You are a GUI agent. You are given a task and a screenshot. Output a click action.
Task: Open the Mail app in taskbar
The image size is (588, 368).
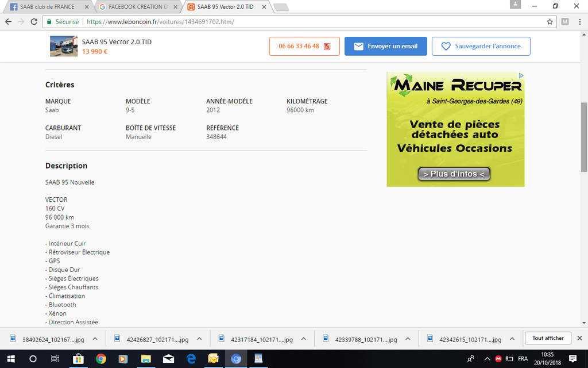tap(168, 359)
